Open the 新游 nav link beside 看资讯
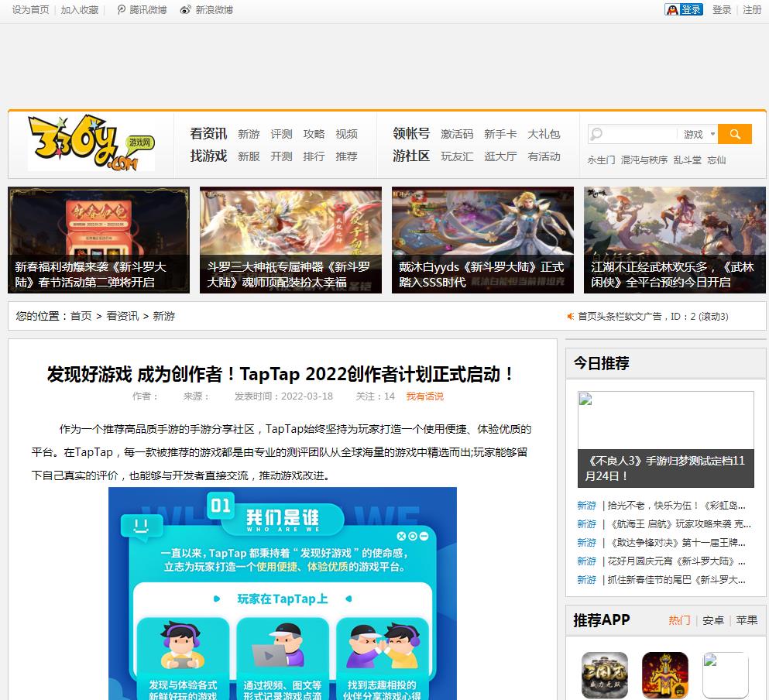Image resolution: width=769 pixels, height=700 pixels. 249,134
